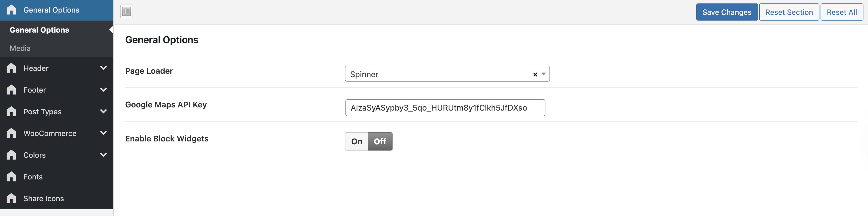
Task: Click the home icon beside Post Types
Action: [11, 111]
